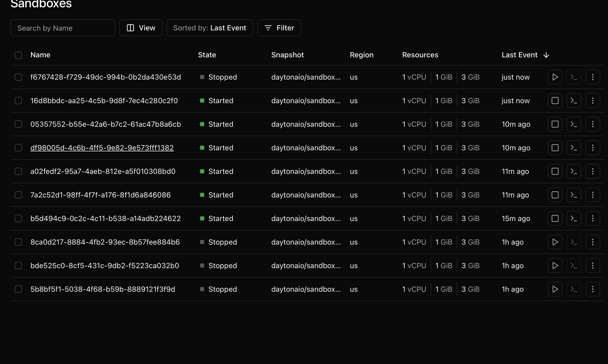Open terminal for sandbox 05357552-b55e
This screenshot has width=608, height=364.
click(574, 124)
